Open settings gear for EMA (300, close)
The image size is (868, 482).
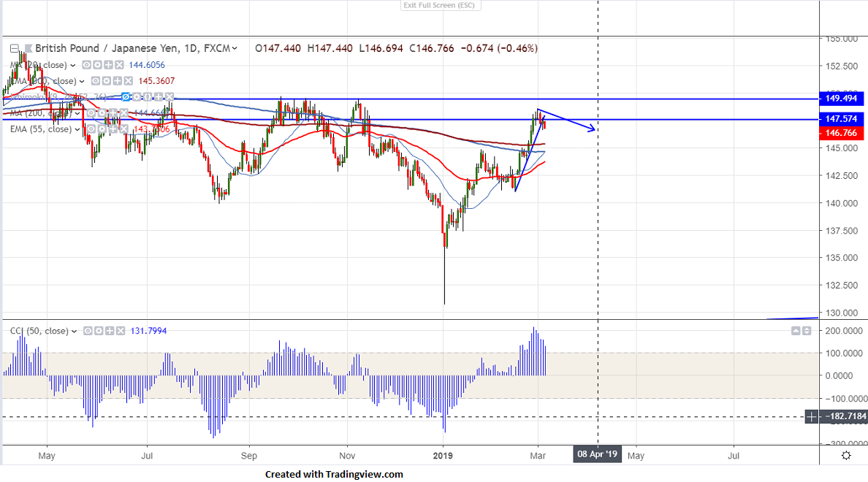[106, 81]
